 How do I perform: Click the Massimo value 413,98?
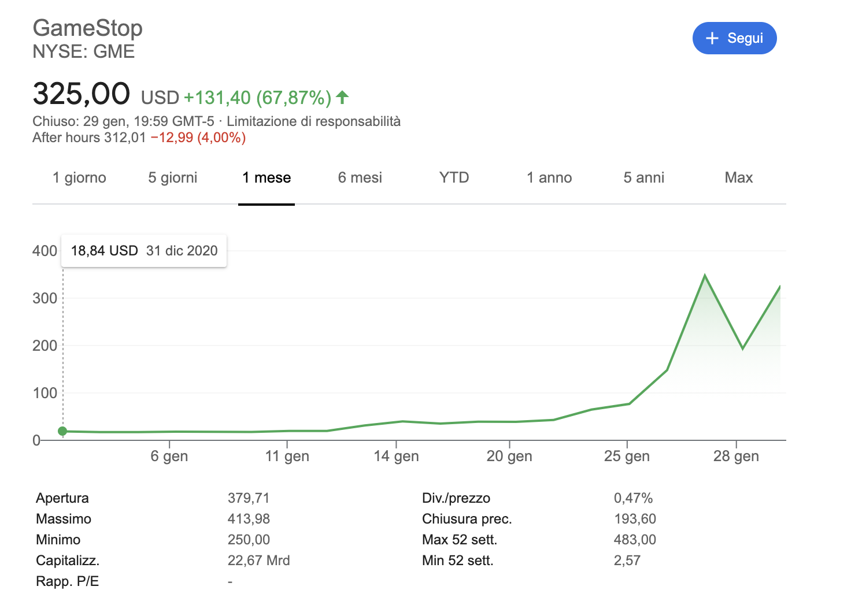click(249, 519)
